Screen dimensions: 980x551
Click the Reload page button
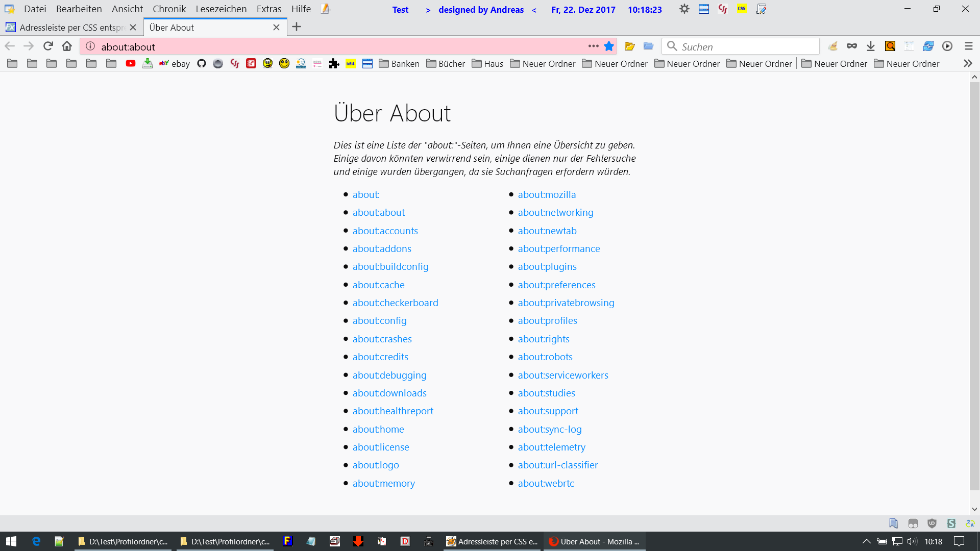(x=48, y=46)
